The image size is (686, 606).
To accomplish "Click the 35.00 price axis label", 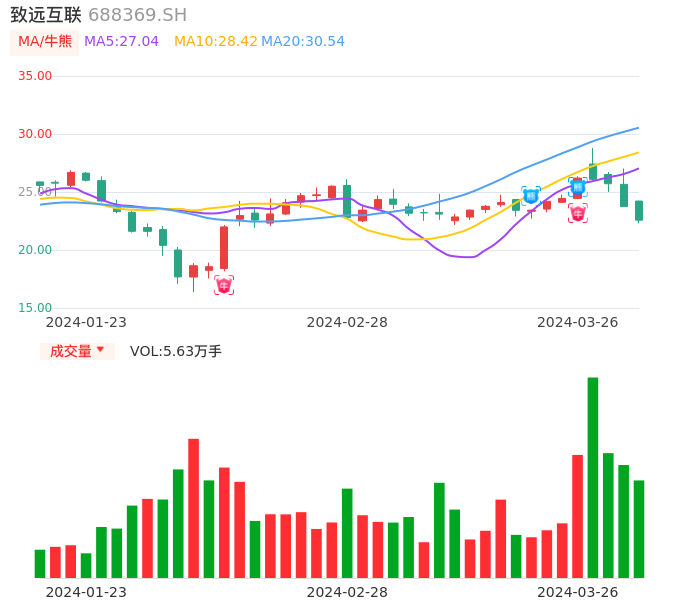I will pos(35,76).
